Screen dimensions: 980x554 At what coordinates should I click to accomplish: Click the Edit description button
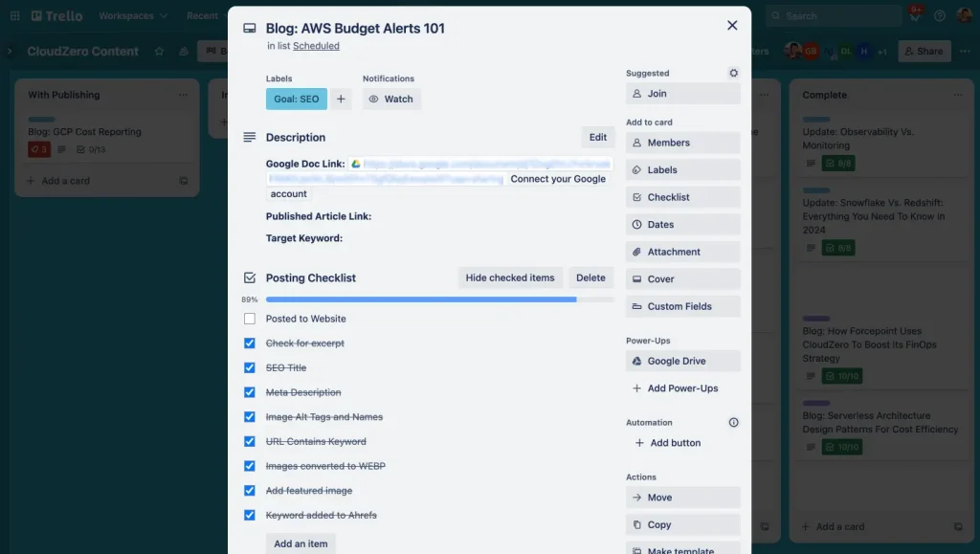pyautogui.click(x=597, y=137)
